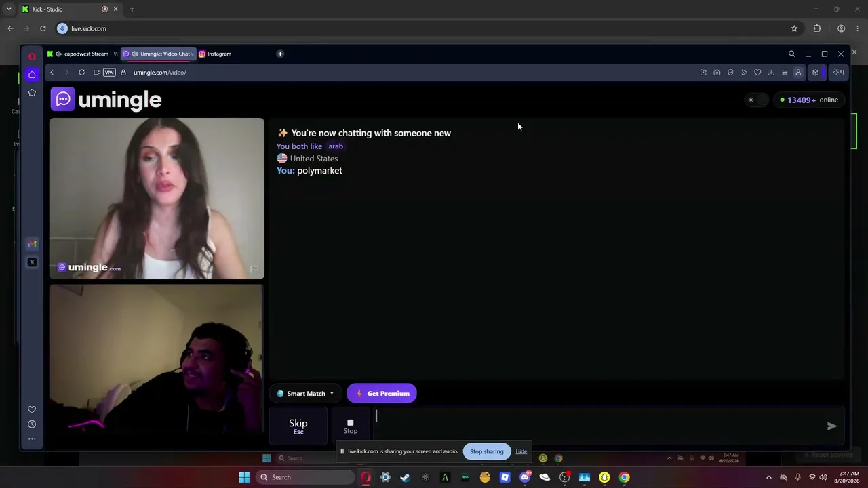Open Steam from the taskbar

[x=406, y=477]
